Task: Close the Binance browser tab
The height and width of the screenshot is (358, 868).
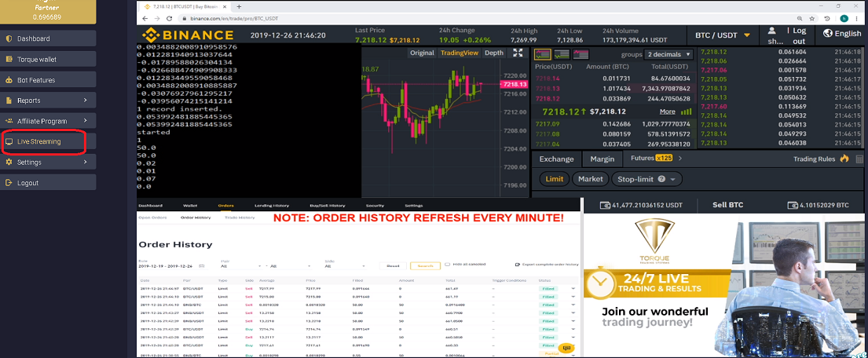Action: pos(226,6)
